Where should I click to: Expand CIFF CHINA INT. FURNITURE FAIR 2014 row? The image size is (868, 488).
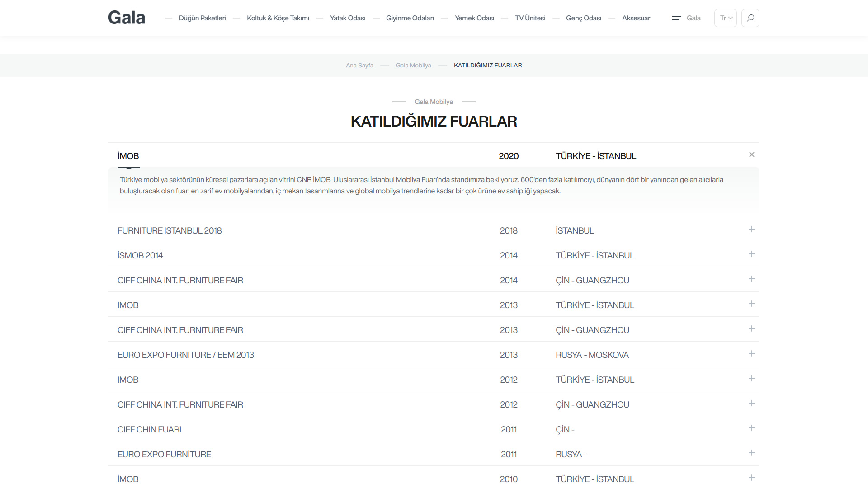751,279
